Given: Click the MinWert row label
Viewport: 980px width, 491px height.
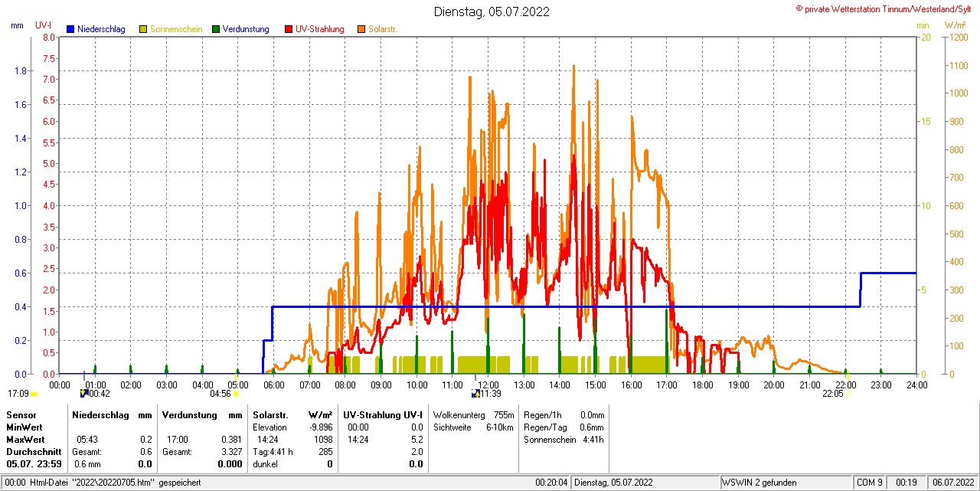Looking at the screenshot, I should coord(24,427).
